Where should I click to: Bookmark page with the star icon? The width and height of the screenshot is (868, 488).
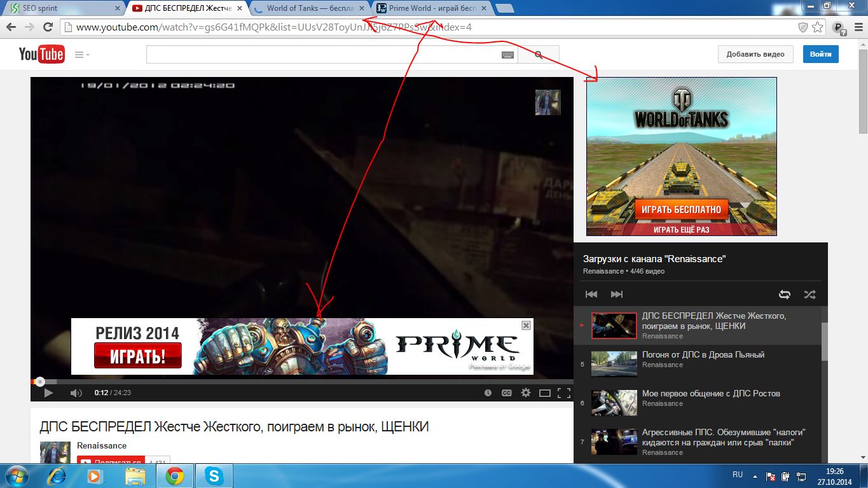point(817,27)
